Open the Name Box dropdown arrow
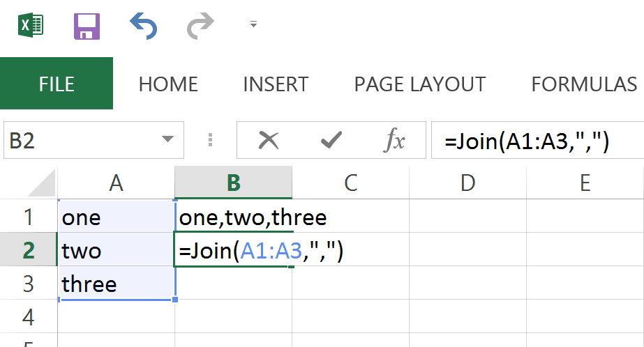The height and width of the screenshot is (347, 644). [167, 141]
